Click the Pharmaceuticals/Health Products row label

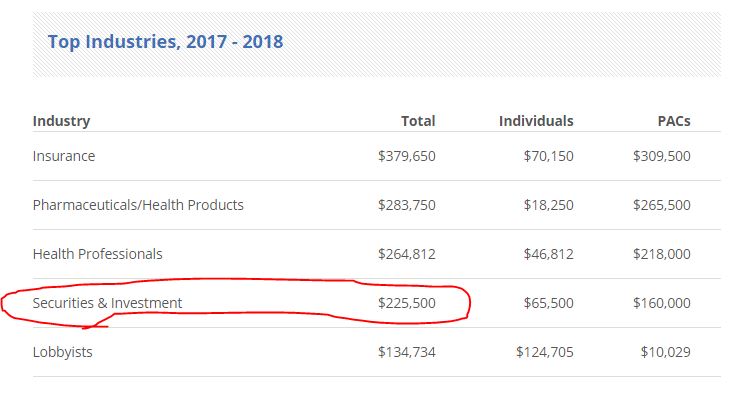tap(138, 205)
